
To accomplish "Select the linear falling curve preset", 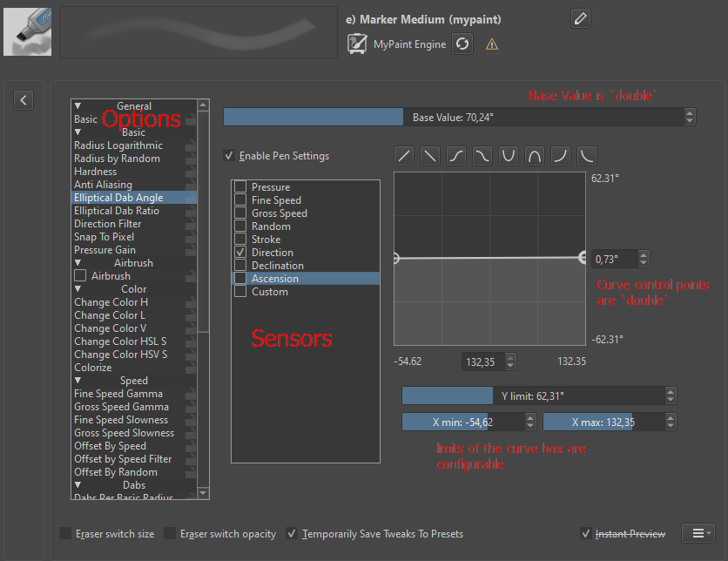I will point(430,156).
